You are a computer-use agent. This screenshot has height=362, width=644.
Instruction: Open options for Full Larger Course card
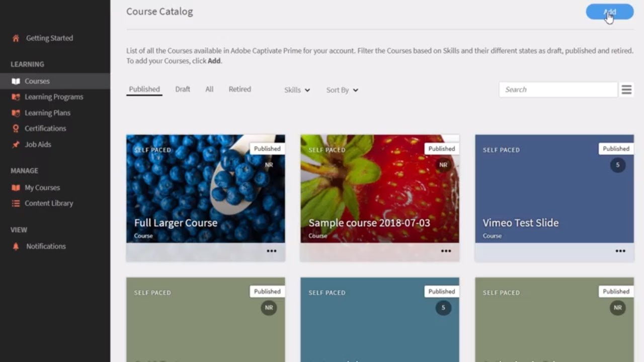pos(272,251)
